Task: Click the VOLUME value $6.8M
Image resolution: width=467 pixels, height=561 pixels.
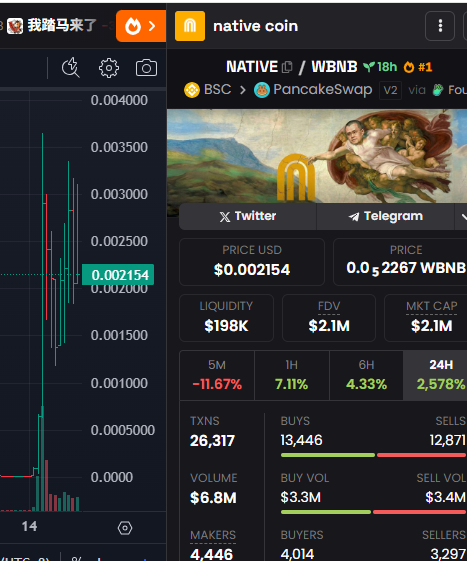Action: (x=213, y=498)
